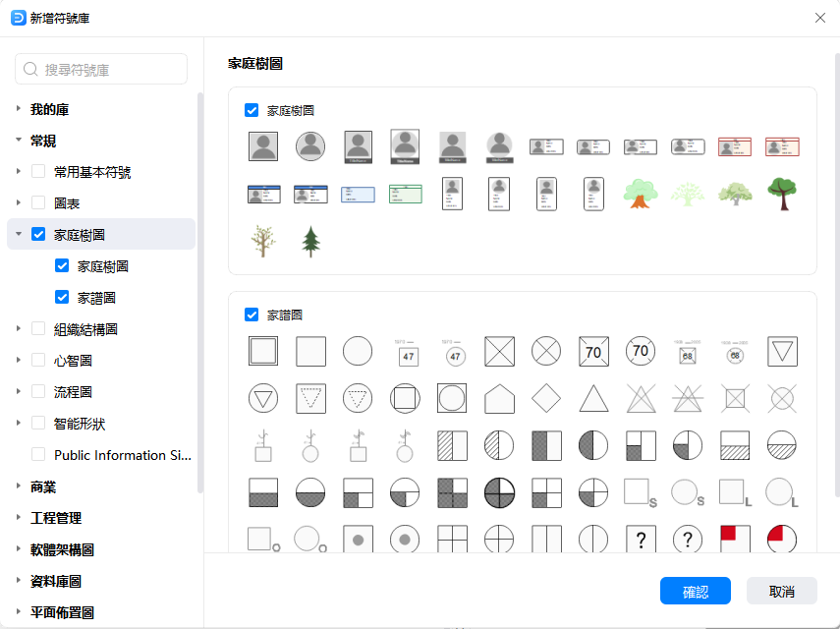Select the bare branch tree symbol
This screenshot has width=840, height=629.
coord(263,241)
